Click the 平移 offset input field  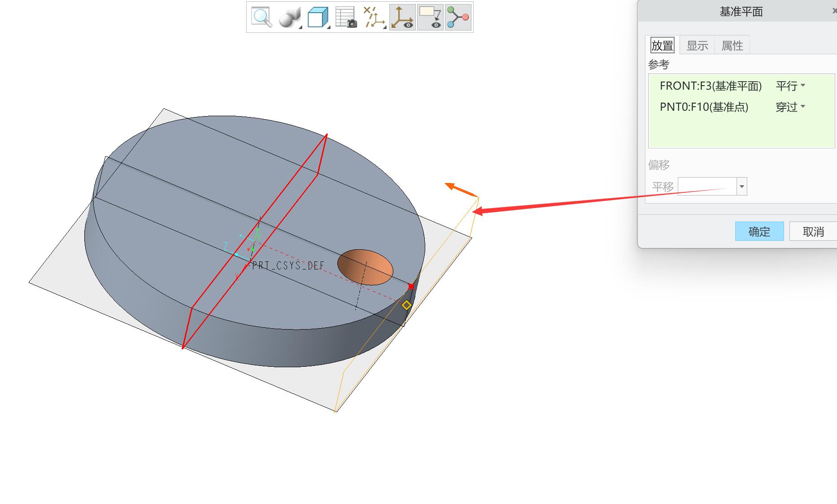click(x=707, y=186)
